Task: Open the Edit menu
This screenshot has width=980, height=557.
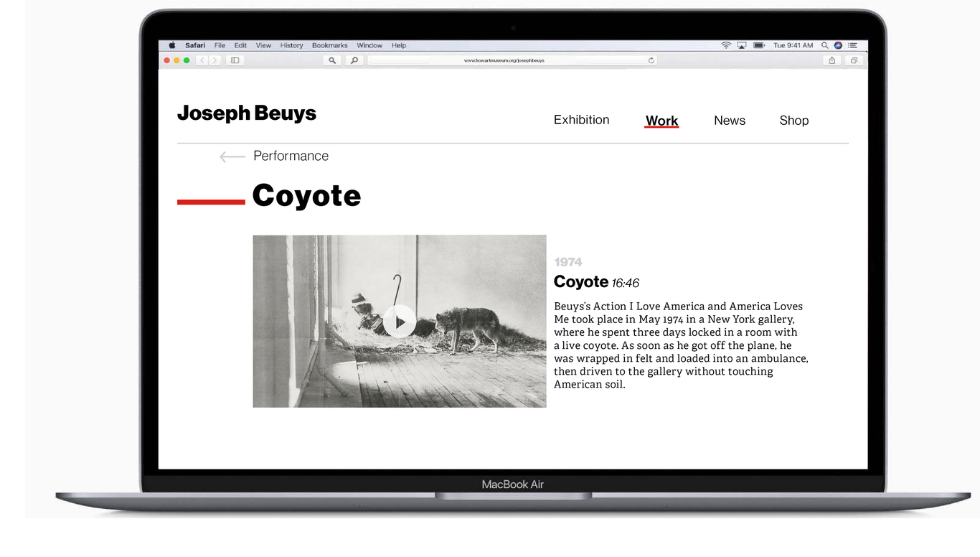Action: 240,45
